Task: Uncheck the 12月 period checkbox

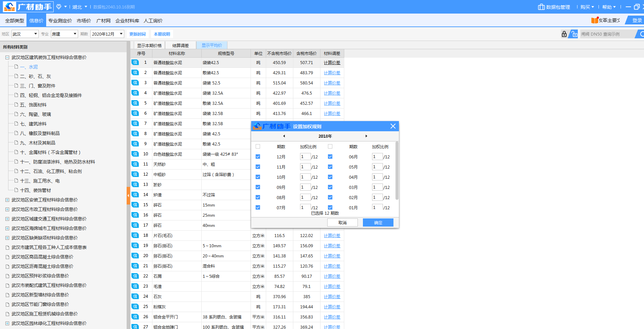Action: click(x=258, y=157)
